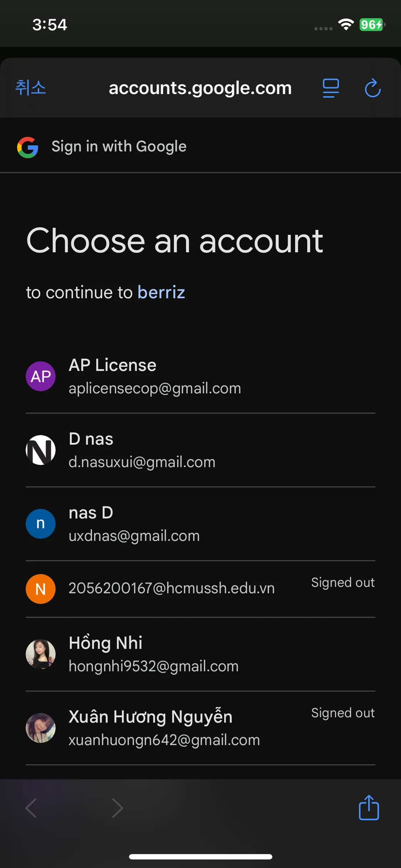
Task: Tap Hồng Nhi's profile photo
Action: (41, 654)
